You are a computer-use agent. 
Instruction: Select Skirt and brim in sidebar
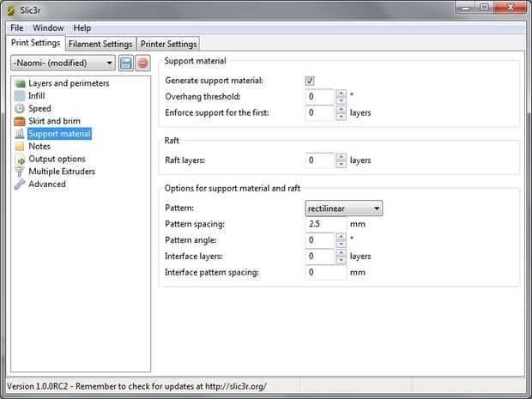54,121
